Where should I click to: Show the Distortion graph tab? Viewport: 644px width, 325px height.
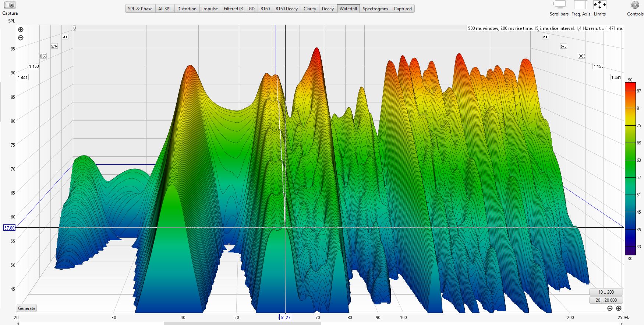coord(187,9)
